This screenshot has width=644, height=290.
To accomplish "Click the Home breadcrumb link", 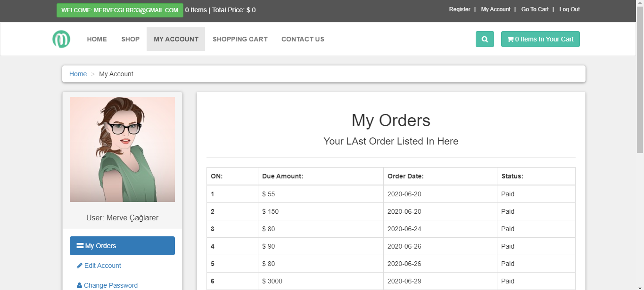I will tap(78, 74).
